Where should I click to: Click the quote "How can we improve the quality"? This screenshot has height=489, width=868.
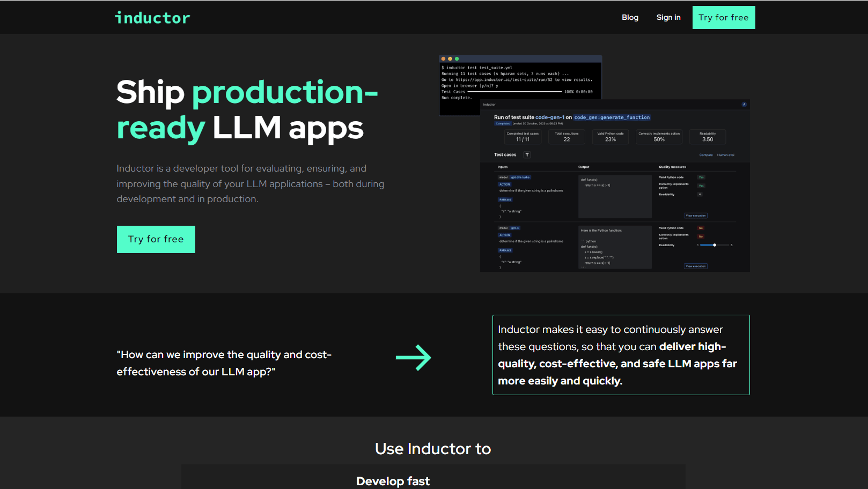point(224,363)
